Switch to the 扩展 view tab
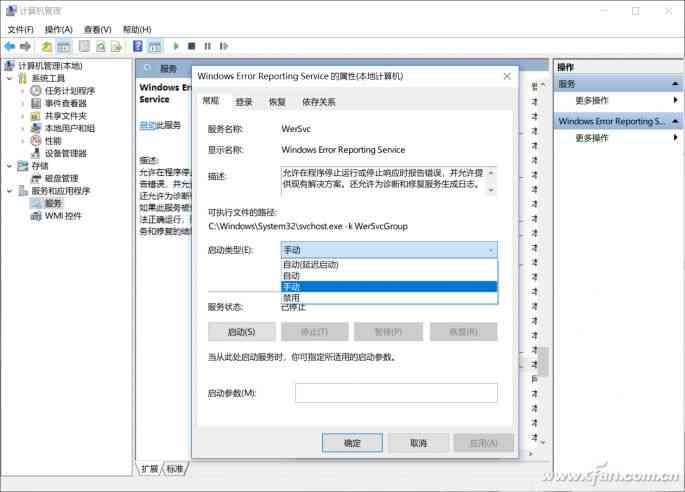685x492 pixels. [150, 468]
